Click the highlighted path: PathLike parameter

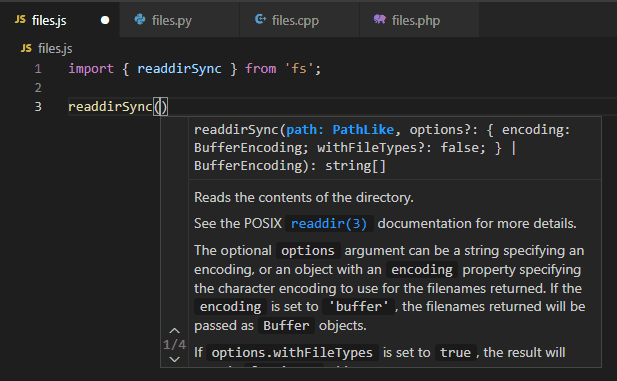pos(340,129)
